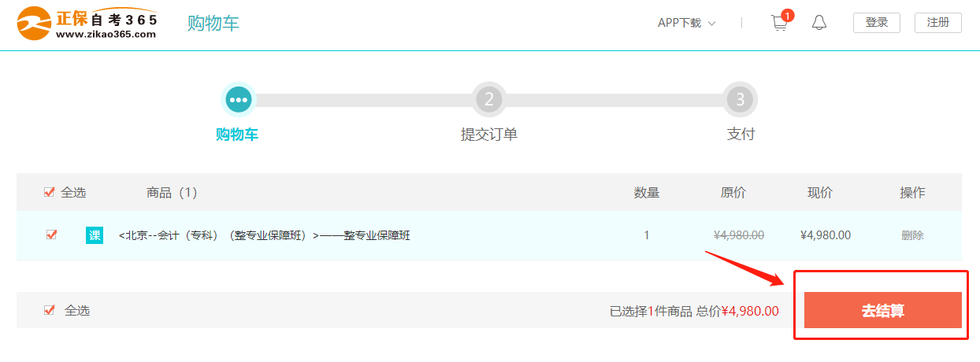The width and height of the screenshot is (980, 362).
Task: Click the 提交订单 step label
Action: point(488,135)
